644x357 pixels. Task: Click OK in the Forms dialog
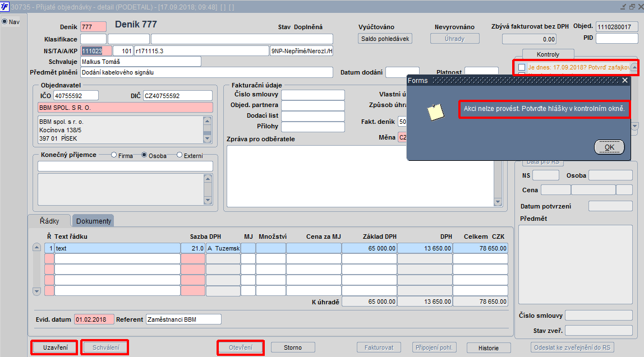click(609, 147)
